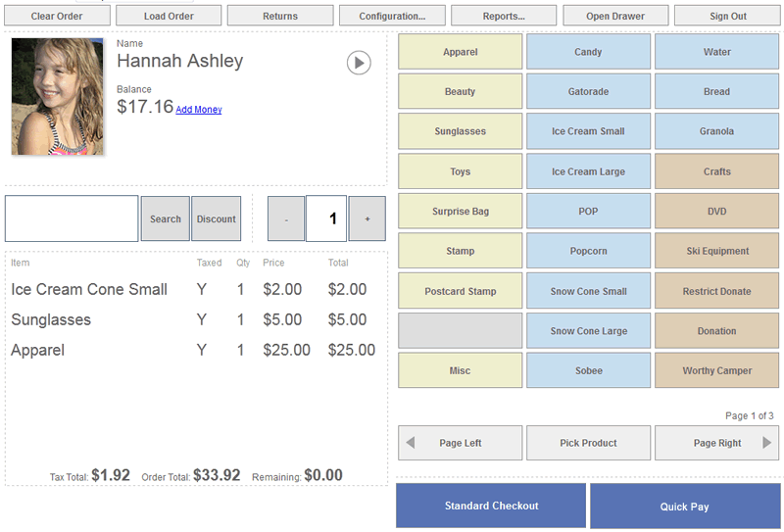
Task: Click the Add Money link
Action: pyautogui.click(x=199, y=110)
